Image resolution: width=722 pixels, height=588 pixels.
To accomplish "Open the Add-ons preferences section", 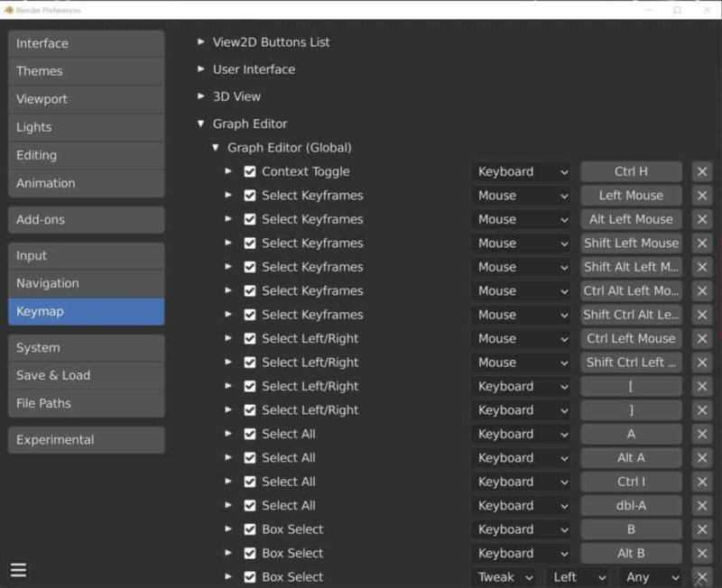I will pyautogui.click(x=86, y=219).
